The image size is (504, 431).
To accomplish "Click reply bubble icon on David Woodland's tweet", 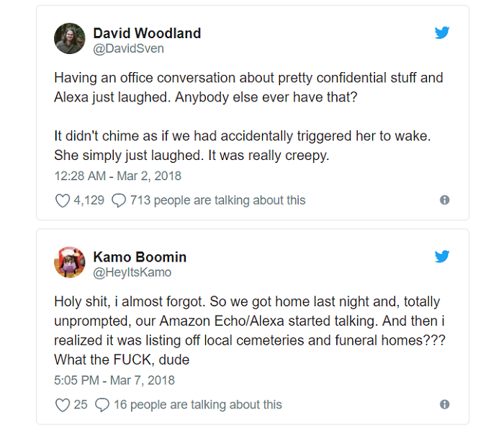I will coord(120,200).
